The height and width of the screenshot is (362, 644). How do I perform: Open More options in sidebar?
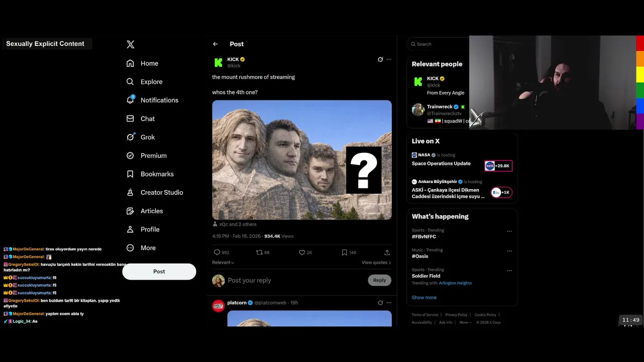(x=141, y=248)
